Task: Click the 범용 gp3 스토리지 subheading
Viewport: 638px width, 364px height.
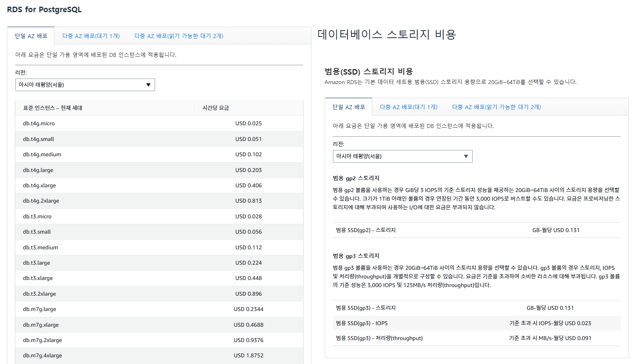Action: click(x=356, y=256)
